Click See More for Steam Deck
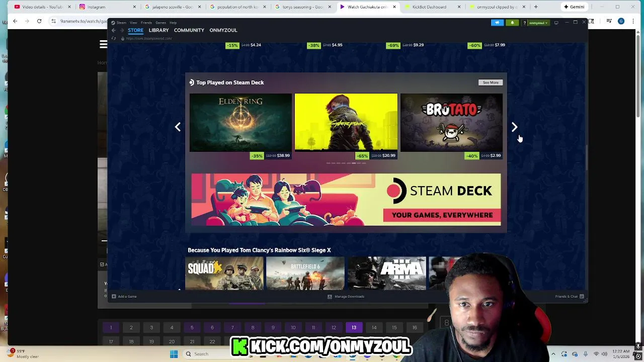644x362 pixels. 491,82
